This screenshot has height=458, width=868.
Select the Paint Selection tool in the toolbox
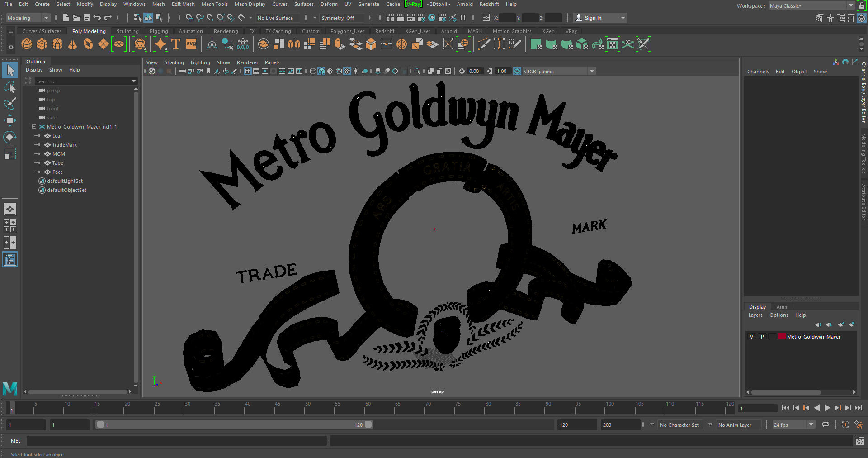(9, 104)
